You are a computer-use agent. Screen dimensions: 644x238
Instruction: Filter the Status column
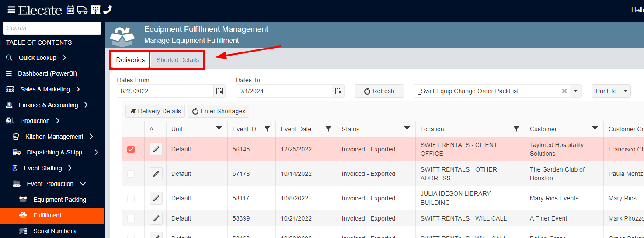(x=407, y=129)
